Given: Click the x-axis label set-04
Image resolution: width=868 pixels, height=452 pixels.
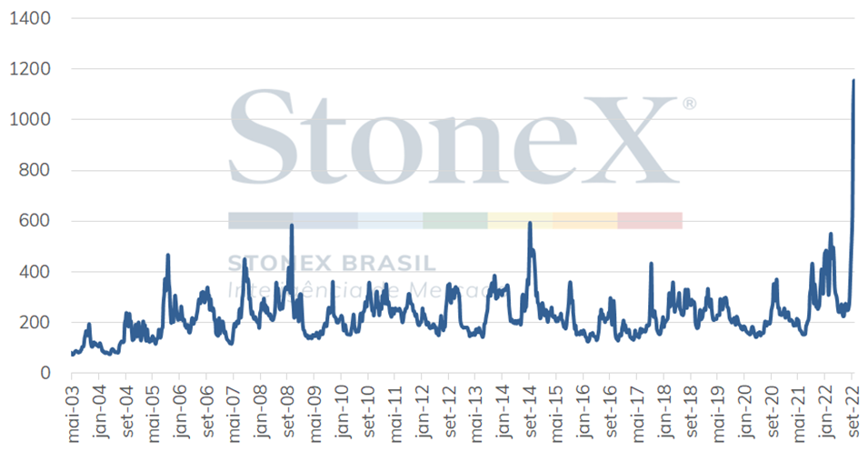Looking at the screenshot, I should coord(126,411).
